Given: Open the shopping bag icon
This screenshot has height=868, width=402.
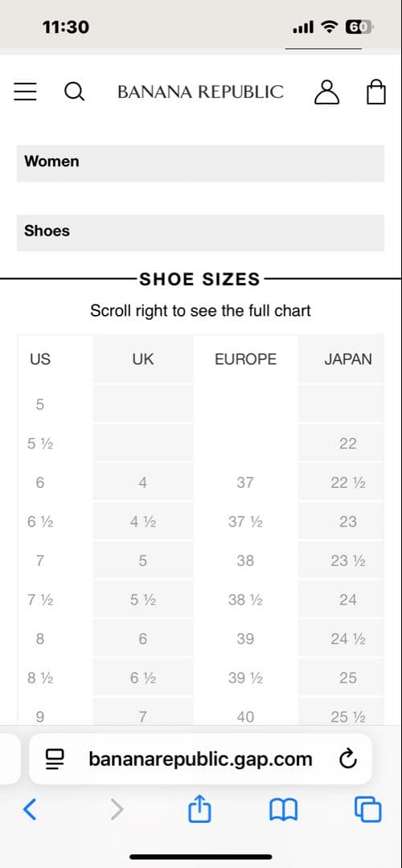Looking at the screenshot, I should (x=376, y=92).
